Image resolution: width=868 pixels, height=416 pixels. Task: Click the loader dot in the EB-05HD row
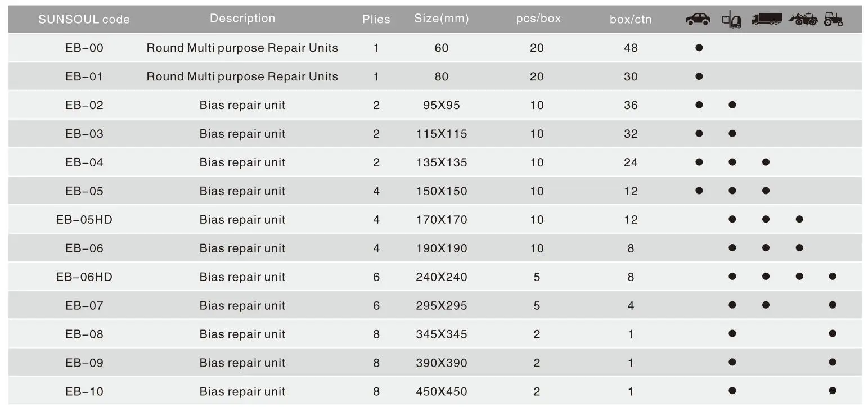point(799,219)
